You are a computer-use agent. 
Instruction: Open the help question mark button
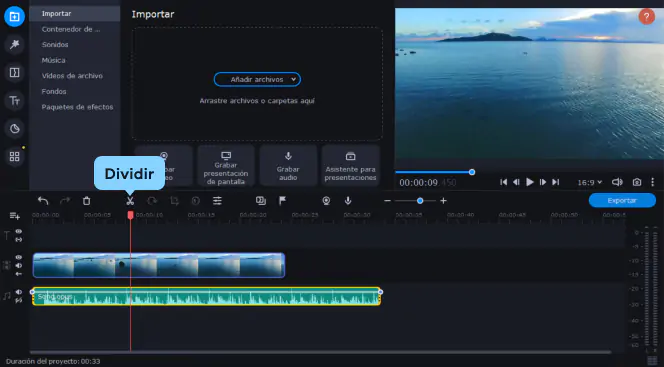click(x=646, y=17)
